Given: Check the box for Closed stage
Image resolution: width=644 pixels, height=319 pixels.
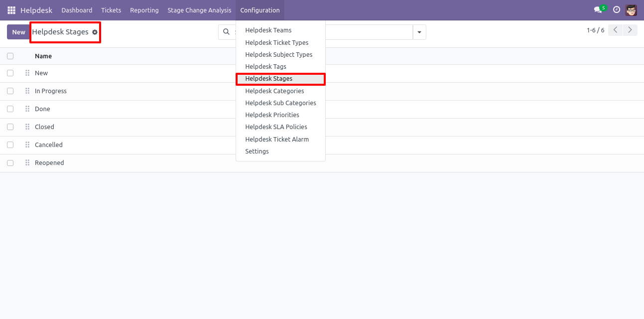Looking at the screenshot, I should click(10, 127).
